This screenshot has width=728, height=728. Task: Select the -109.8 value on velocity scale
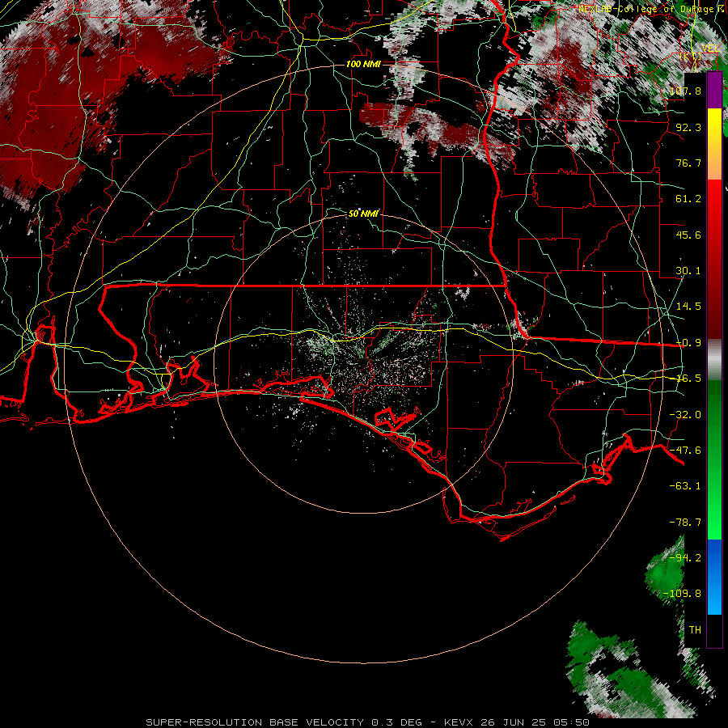682,594
